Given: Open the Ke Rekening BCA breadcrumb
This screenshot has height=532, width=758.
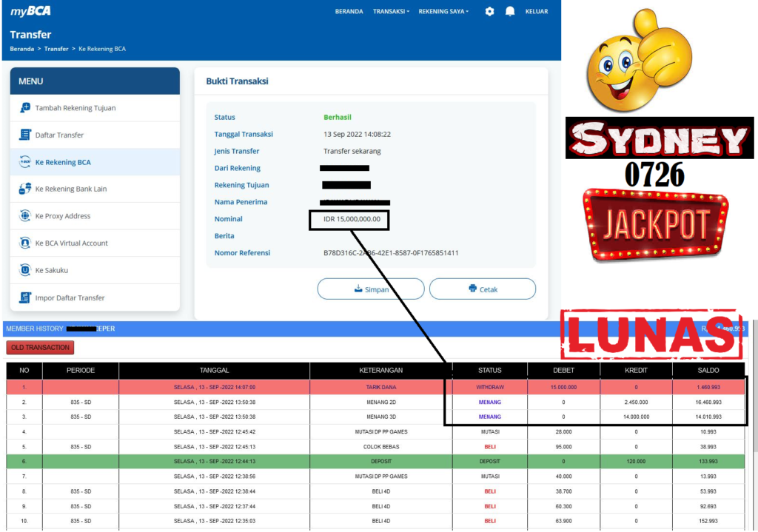Looking at the screenshot, I should [x=102, y=49].
